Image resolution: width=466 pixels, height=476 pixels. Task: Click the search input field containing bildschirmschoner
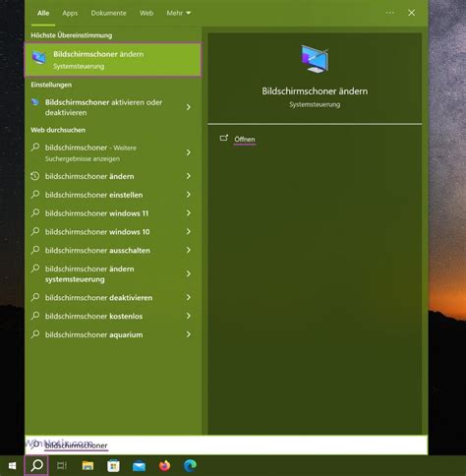pyautogui.click(x=226, y=445)
